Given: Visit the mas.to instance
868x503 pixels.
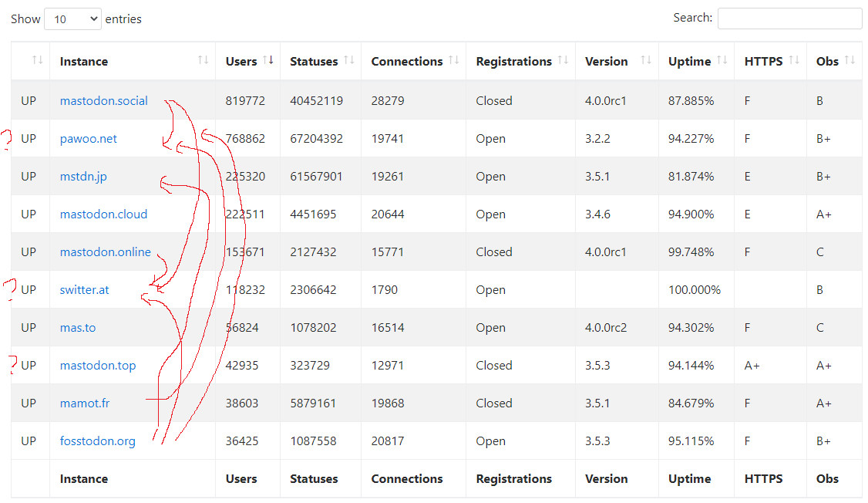Looking at the screenshot, I should (77, 327).
